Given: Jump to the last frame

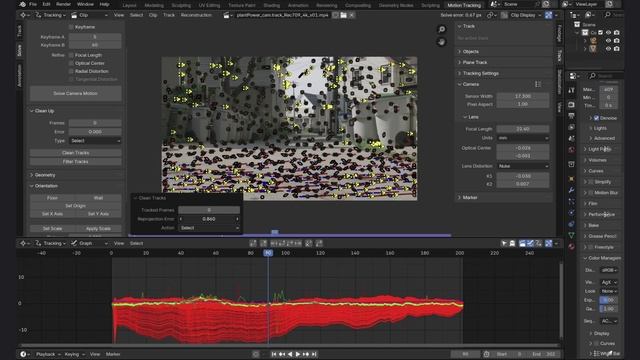Looking at the screenshot, I should [314, 354].
